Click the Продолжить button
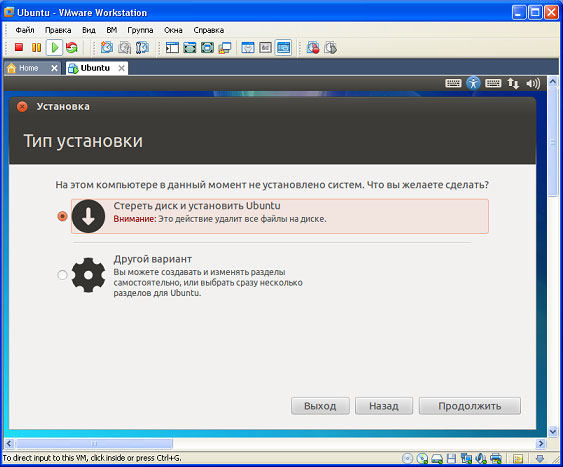Image resolution: width=563 pixels, height=467 pixels. click(x=470, y=406)
